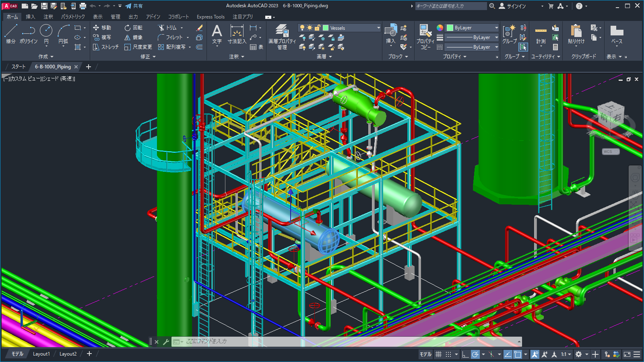Screen dimensions: 644x362
Task: Select the 線分 (Line) tool
Action: [10, 34]
